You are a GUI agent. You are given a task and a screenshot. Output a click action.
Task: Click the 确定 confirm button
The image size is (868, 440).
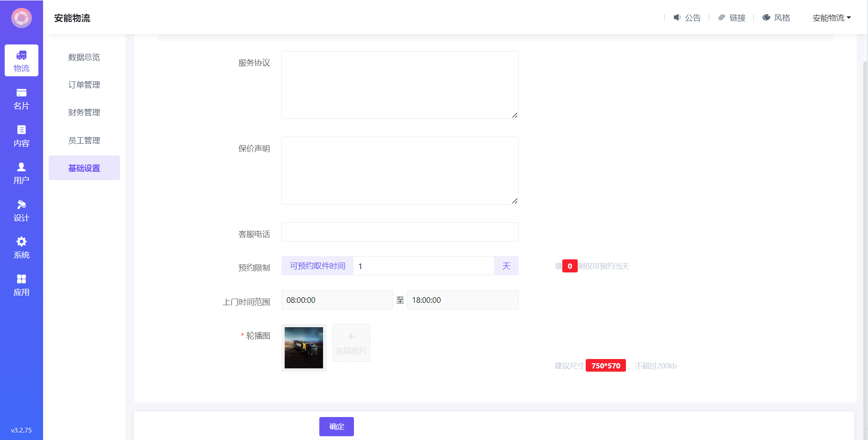point(336,426)
